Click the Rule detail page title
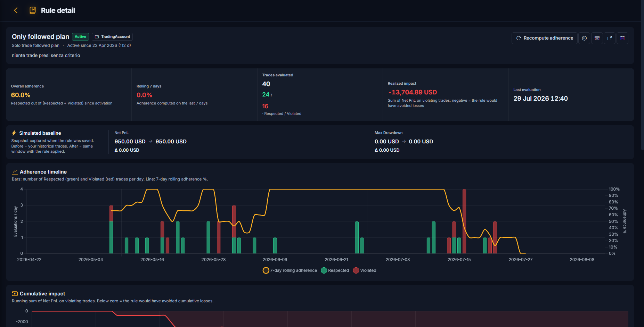Viewport: 644px width, 327px height. [x=58, y=10]
